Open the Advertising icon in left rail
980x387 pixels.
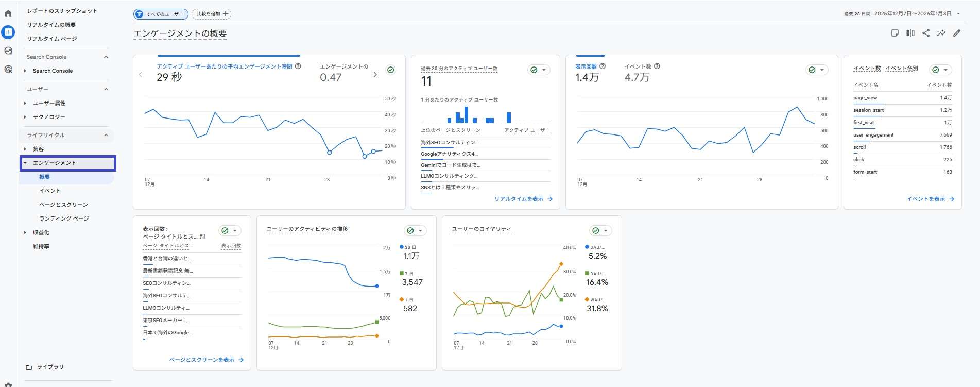point(8,69)
